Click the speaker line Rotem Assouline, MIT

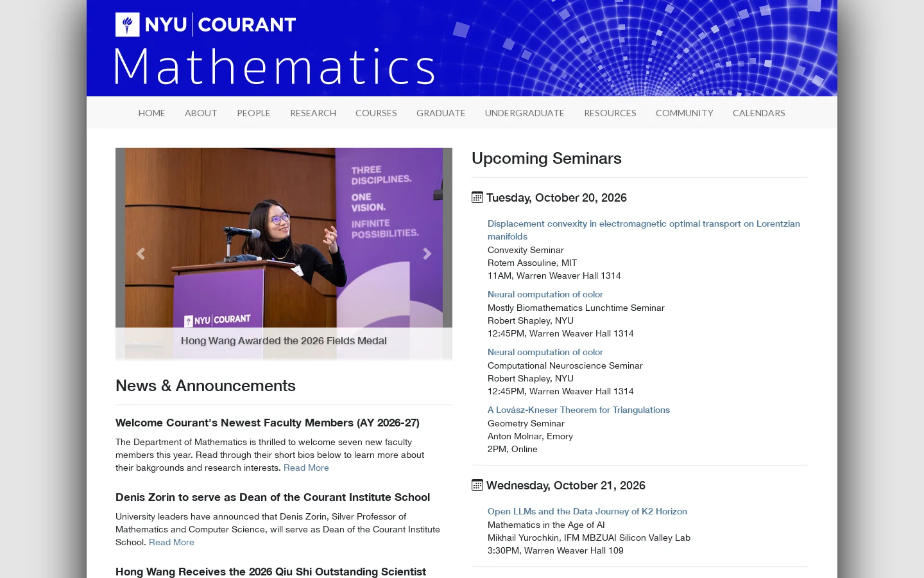pyautogui.click(x=532, y=263)
